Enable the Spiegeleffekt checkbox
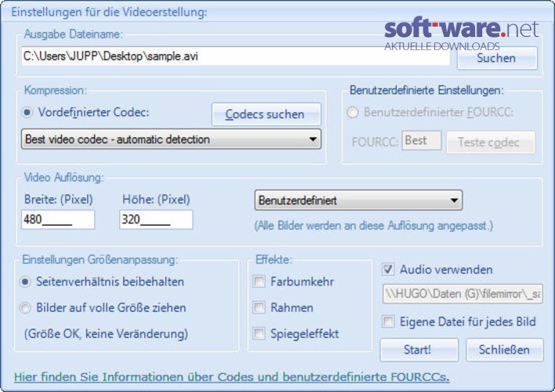 click(x=259, y=333)
